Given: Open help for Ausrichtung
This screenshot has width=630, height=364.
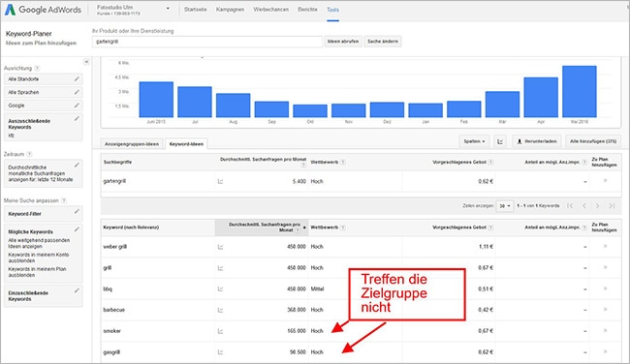Looking at the screenshot, I should tap(37, 68).
